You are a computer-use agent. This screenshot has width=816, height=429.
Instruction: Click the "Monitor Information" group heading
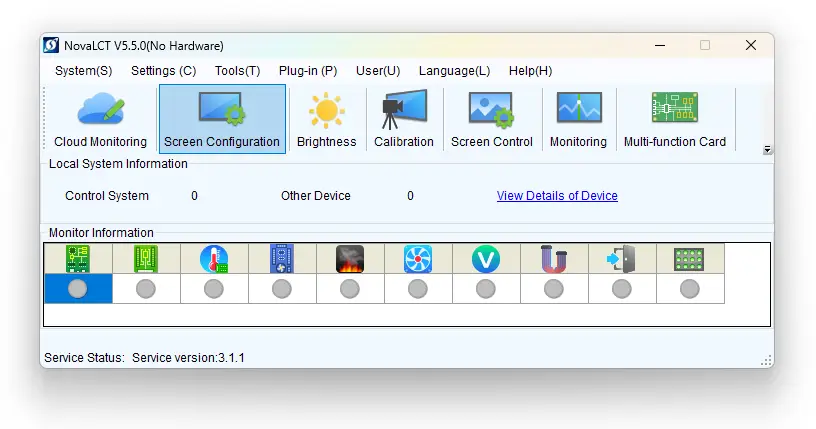(101, 233)
